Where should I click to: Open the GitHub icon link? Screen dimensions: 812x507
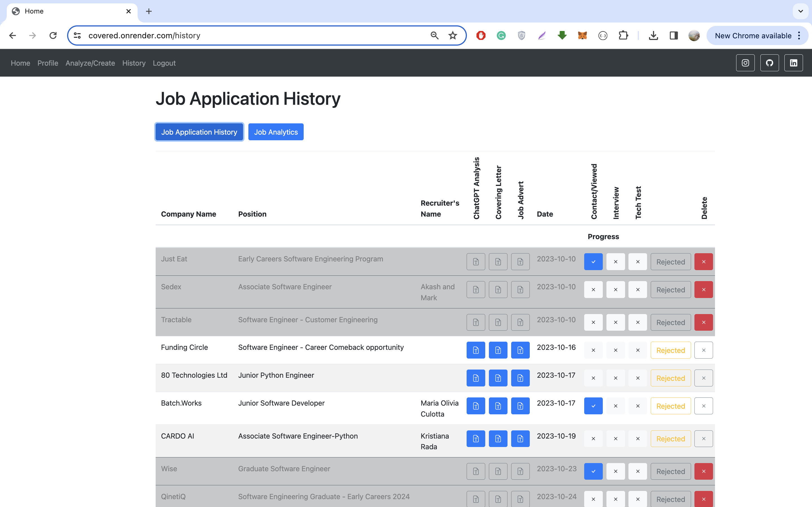coord(769,63)
